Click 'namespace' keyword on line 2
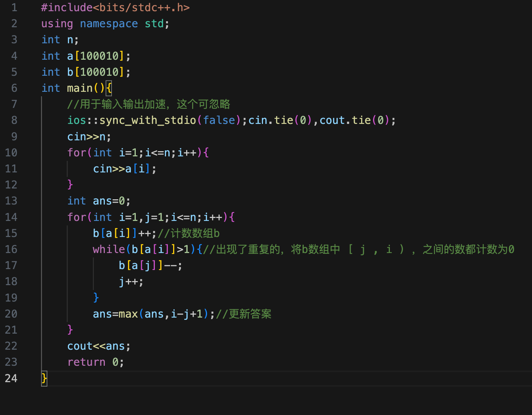The image size is (532, 415). coord(109,24)
